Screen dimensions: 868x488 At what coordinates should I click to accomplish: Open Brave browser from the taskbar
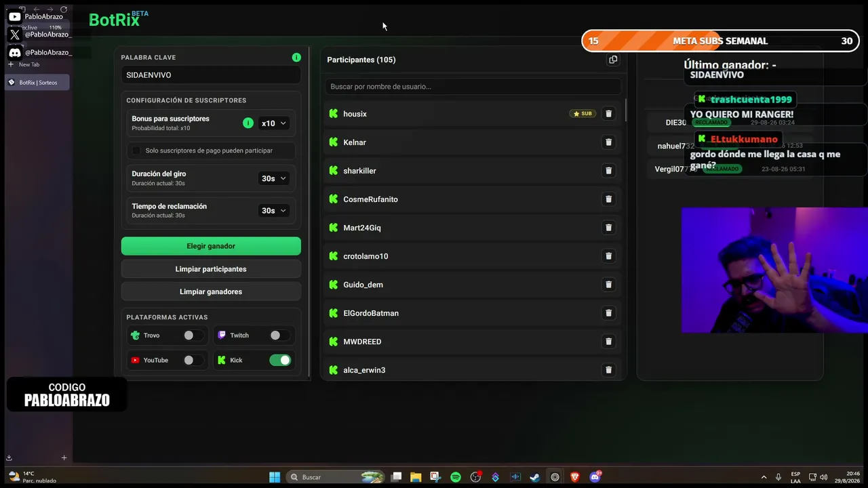575,477
